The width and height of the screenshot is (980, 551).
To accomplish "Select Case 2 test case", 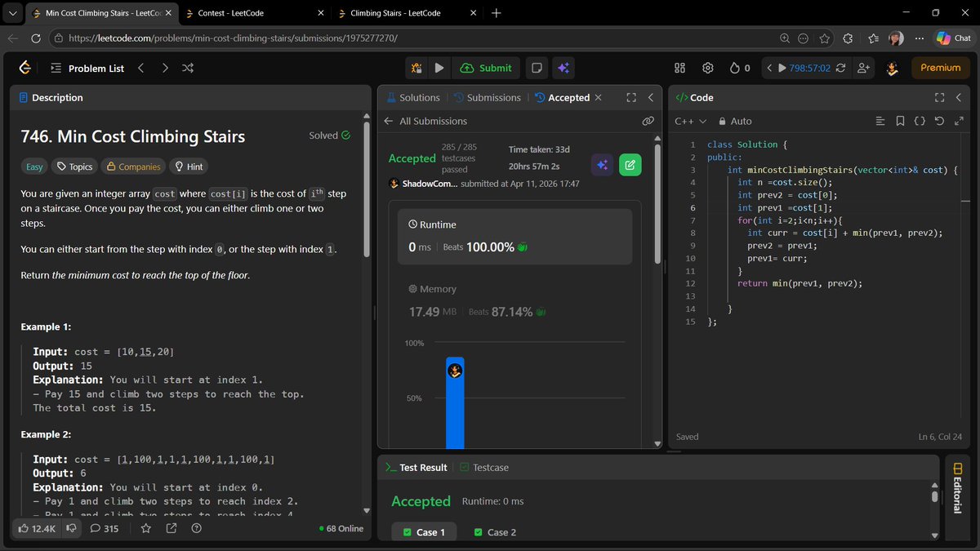I will [x=495, y=532].
